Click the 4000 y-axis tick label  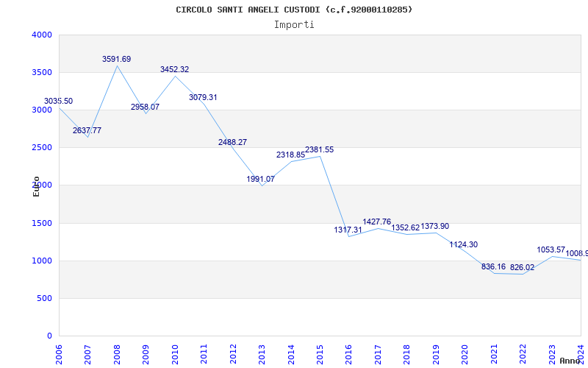[42, 35]
